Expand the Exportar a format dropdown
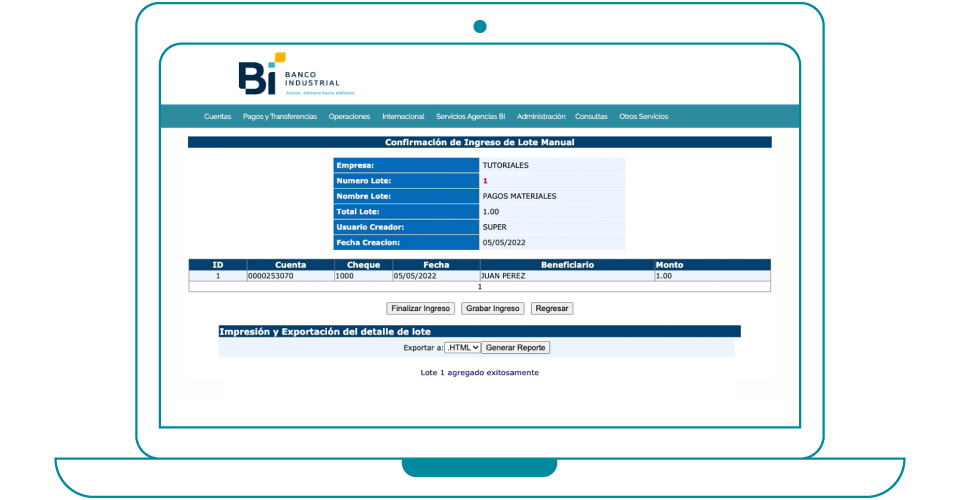Image resolution: width=960 pixels, height=500 pixels. [x=462, y=348]
